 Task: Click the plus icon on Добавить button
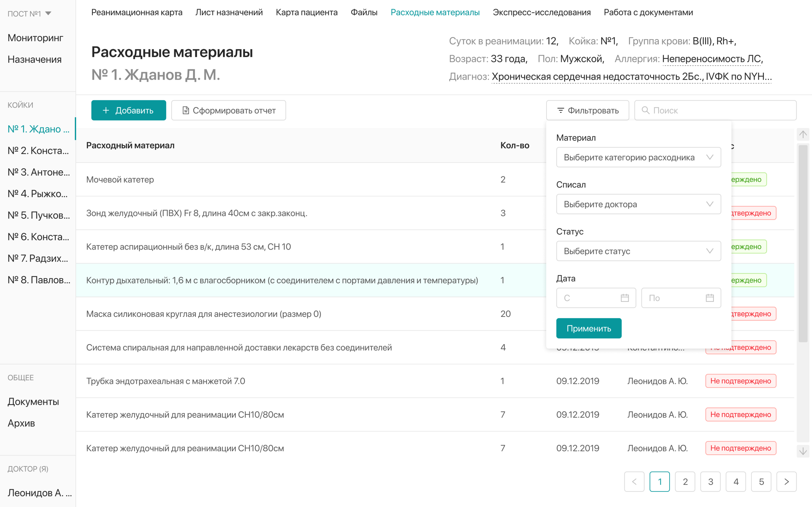[x=106, y=110]
